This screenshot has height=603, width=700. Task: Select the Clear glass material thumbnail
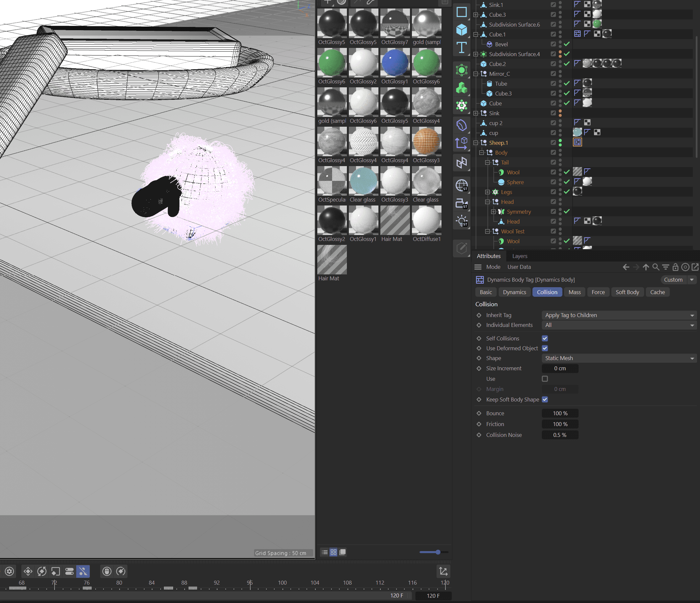pyautogui.click(x=363, y=181)
